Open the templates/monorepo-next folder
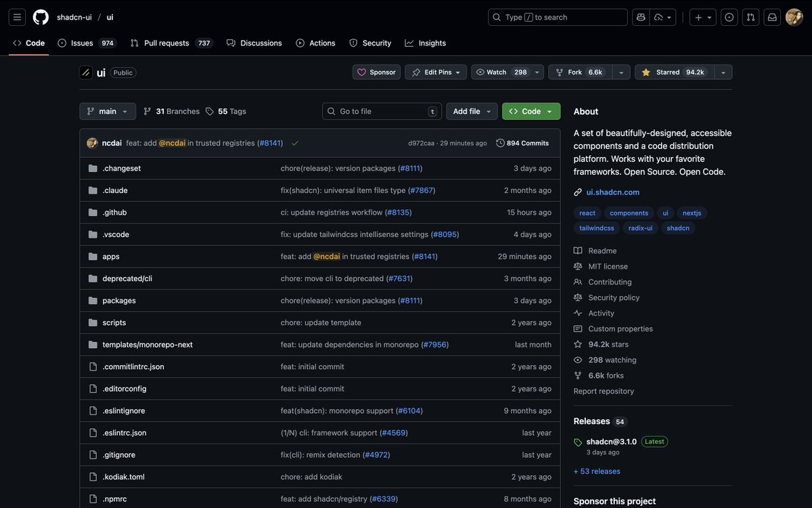812x508 pixels. [148, 344]
